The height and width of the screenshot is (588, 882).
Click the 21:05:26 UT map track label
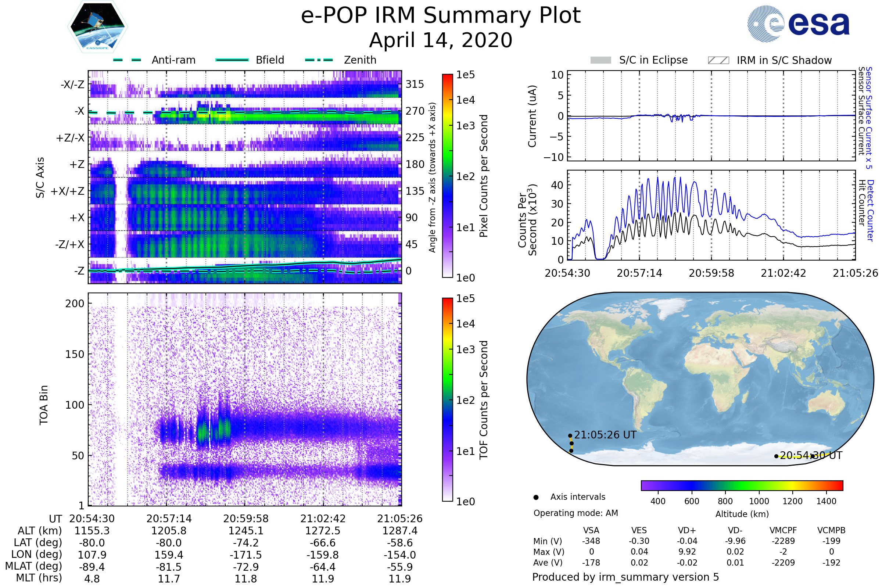tap(605, 435)
